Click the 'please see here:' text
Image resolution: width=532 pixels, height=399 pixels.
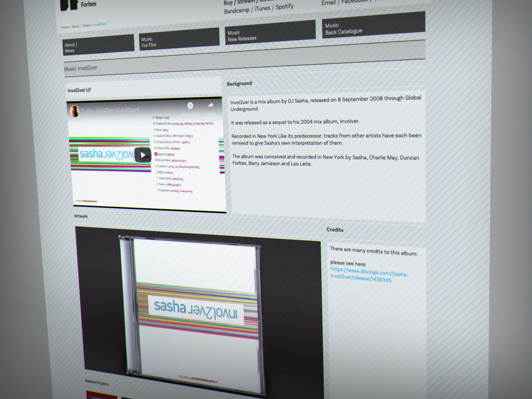click(x=348, y=263)
